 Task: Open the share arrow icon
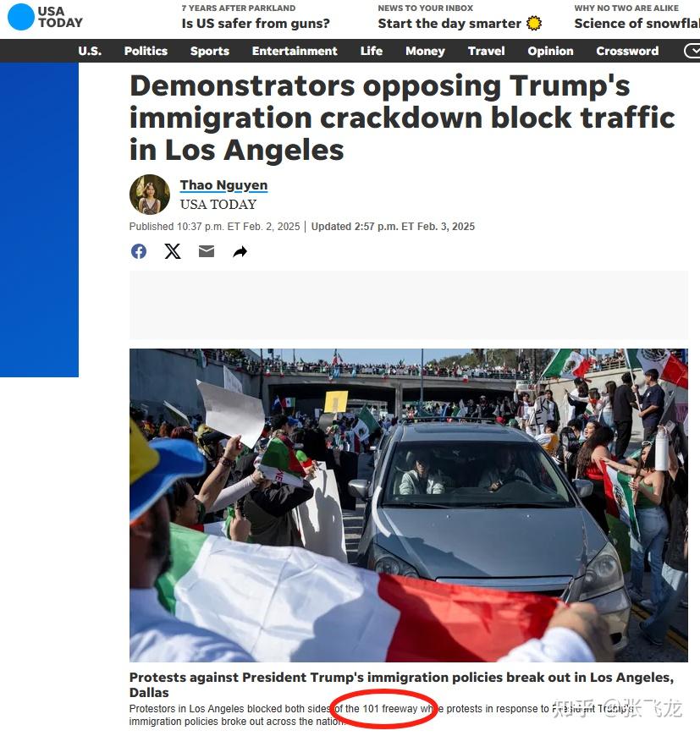[240, 252]
